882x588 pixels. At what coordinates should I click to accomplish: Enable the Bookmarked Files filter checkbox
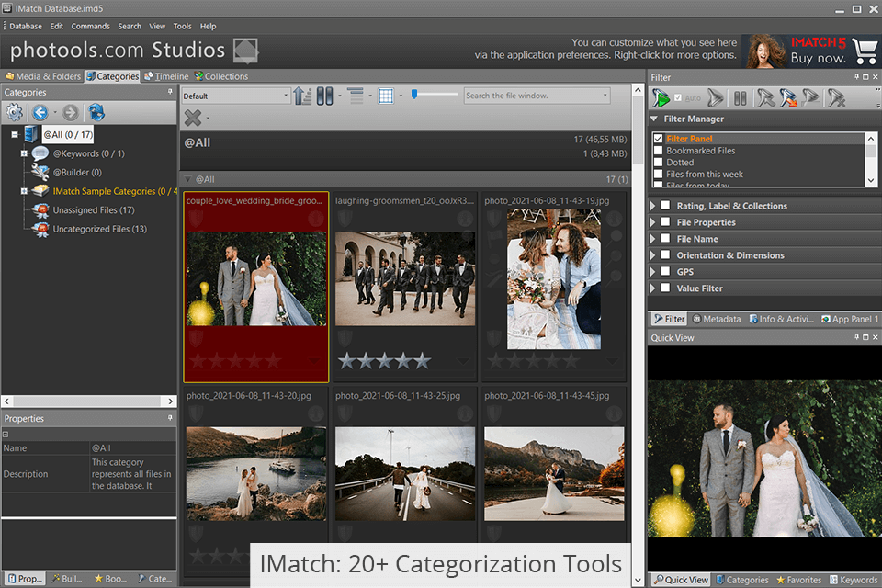[x=658, y=151]
